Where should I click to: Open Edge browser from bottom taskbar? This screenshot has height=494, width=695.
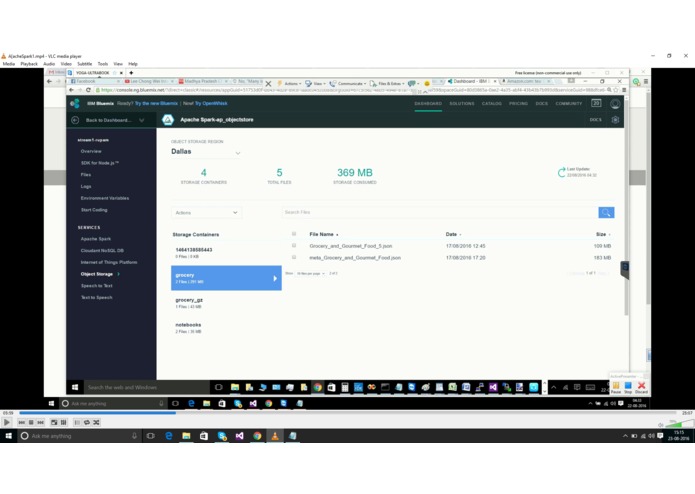(169, 436)
